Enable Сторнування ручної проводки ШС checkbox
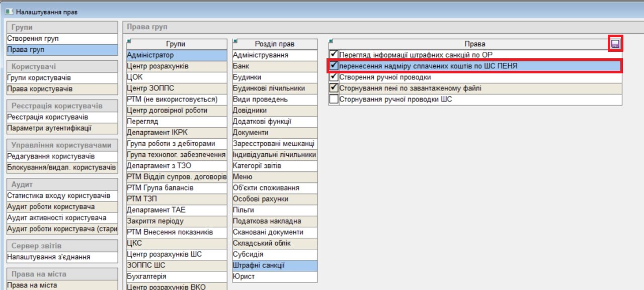The width and height of the screenshot is (644, 290). point(334,100)
